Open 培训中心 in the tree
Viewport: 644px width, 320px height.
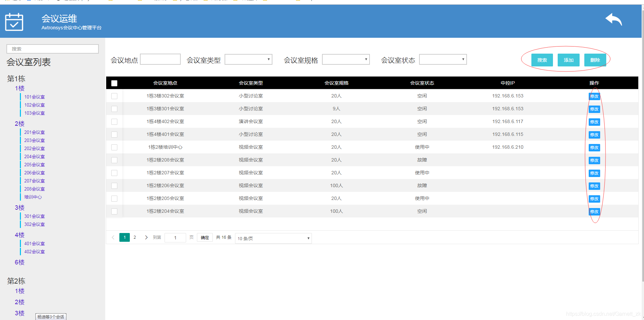click(x=33, y=197)
